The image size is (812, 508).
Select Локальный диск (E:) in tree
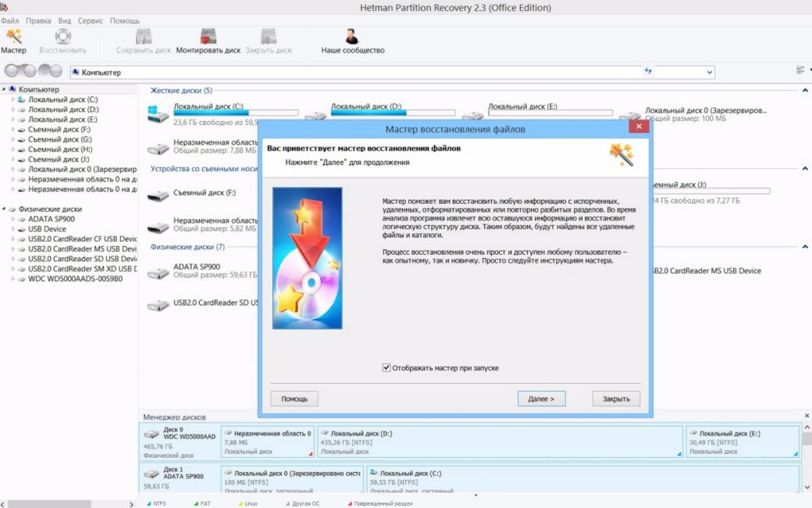point(62,120)
